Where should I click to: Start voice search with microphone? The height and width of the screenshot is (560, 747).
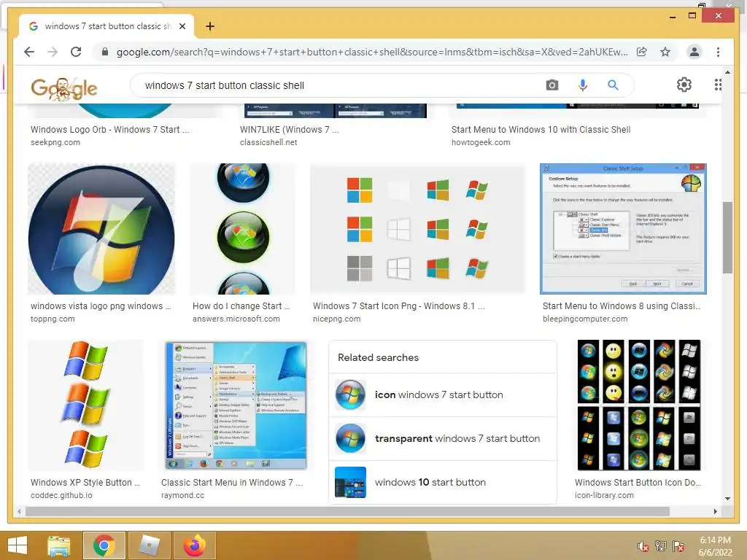click(582, 85)
